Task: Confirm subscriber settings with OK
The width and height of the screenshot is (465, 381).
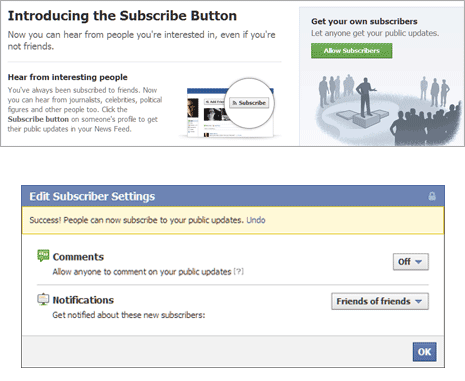Action: coord(424,352)
